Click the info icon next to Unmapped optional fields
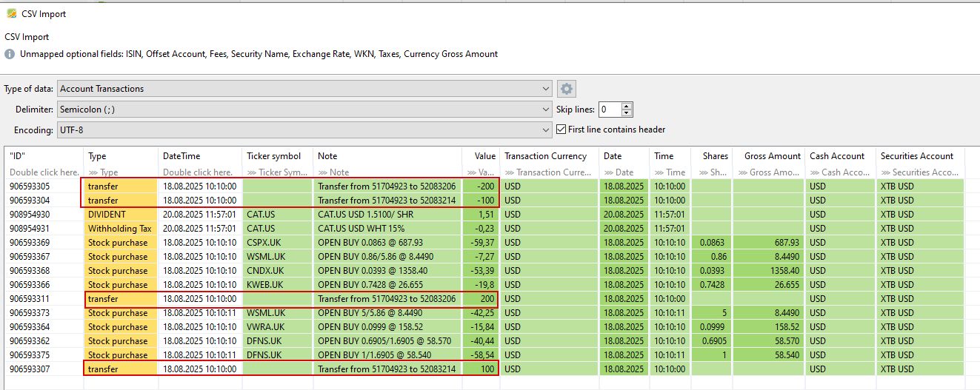Screen dimensions: 980x390 [x=10, y=54]
